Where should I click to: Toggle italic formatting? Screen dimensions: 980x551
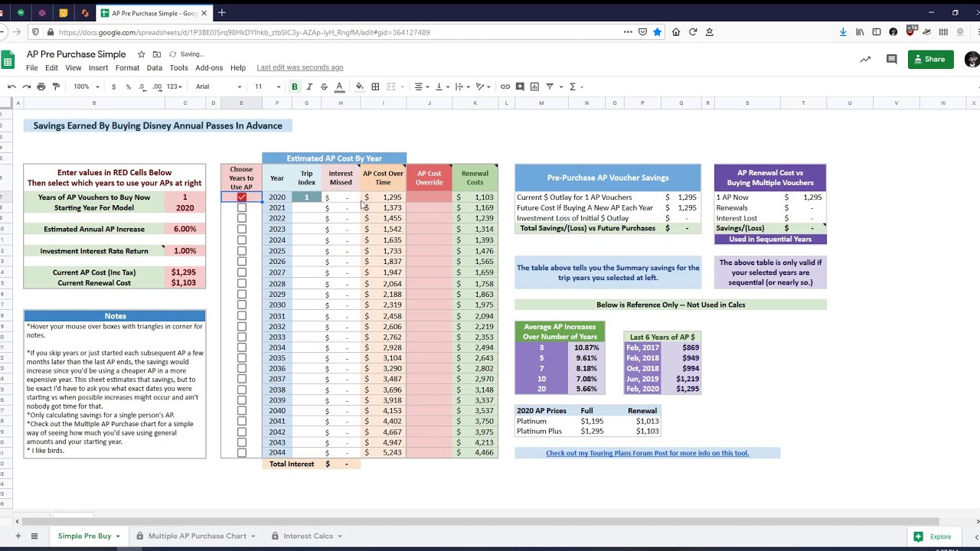tap(309, 86)
